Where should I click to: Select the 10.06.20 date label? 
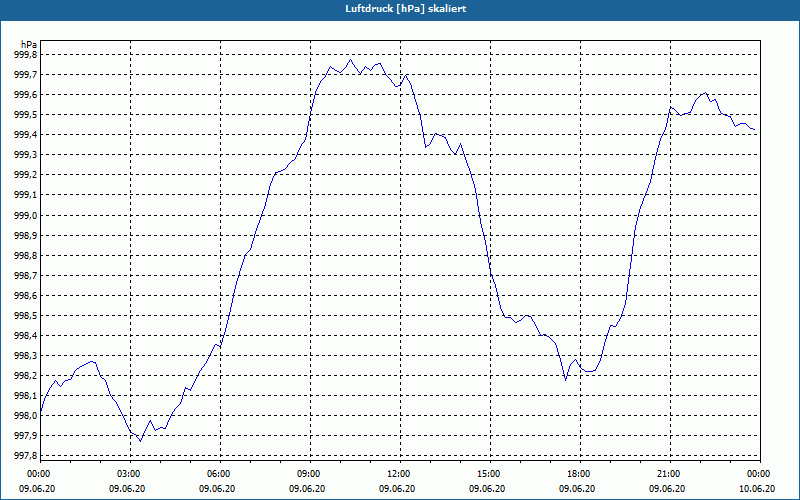pyautogui.click(x=757, y=489)
